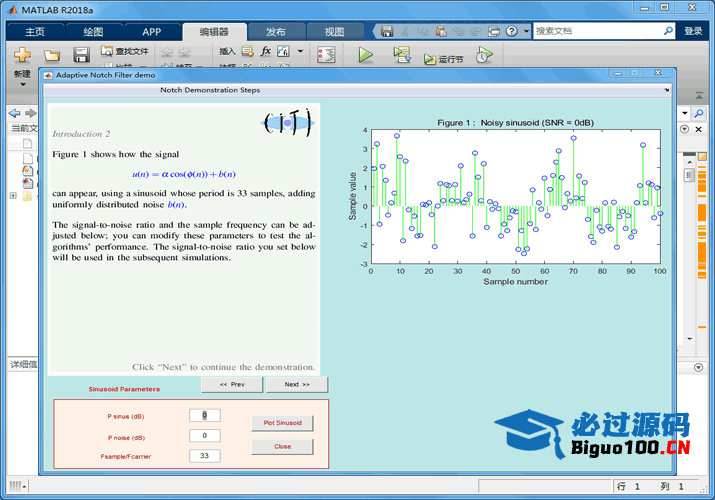Click the folder search magnifier at right edge
Viewport: 715px width, 500px height.
point(699,113)
